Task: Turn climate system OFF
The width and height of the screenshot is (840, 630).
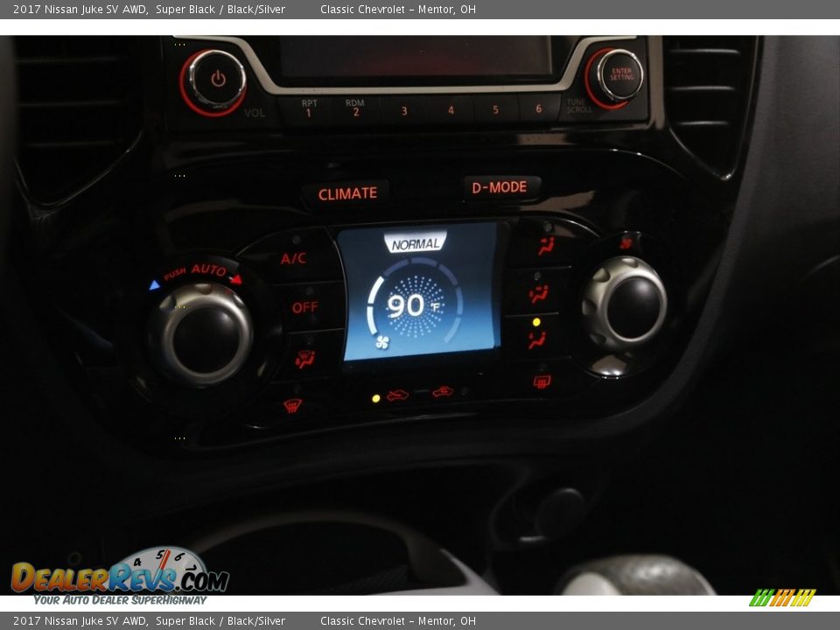Action: click(x=304, y=307)
